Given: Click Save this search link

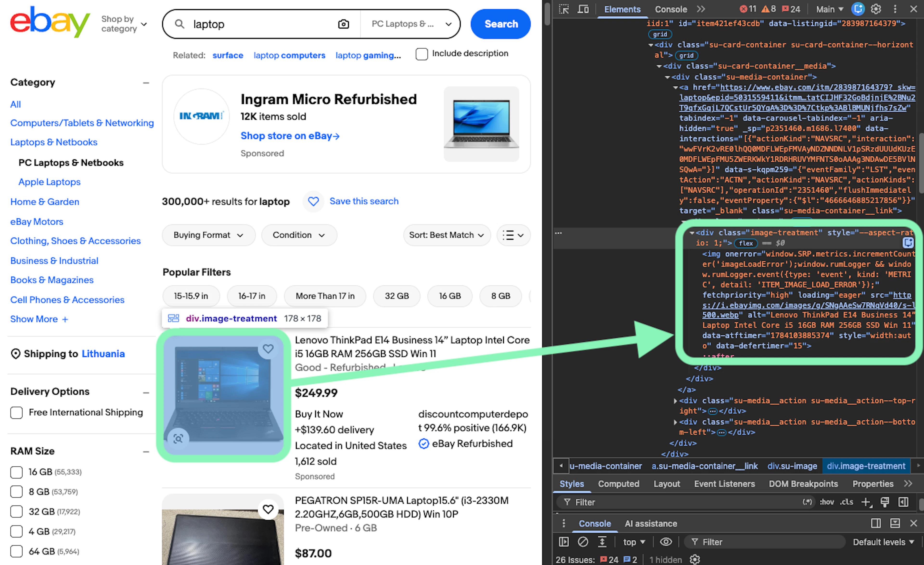Looking at the screenshot, I should pyautogui.click(x=364, y=201).
